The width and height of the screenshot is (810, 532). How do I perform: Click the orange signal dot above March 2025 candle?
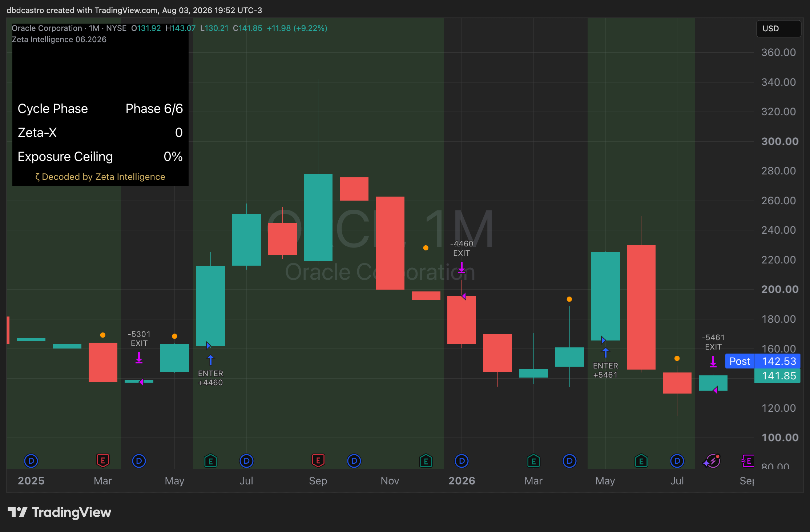(103, 335)
